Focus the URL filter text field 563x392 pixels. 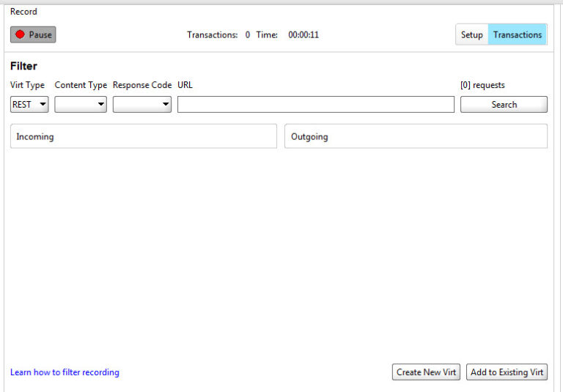pos(315,105)
